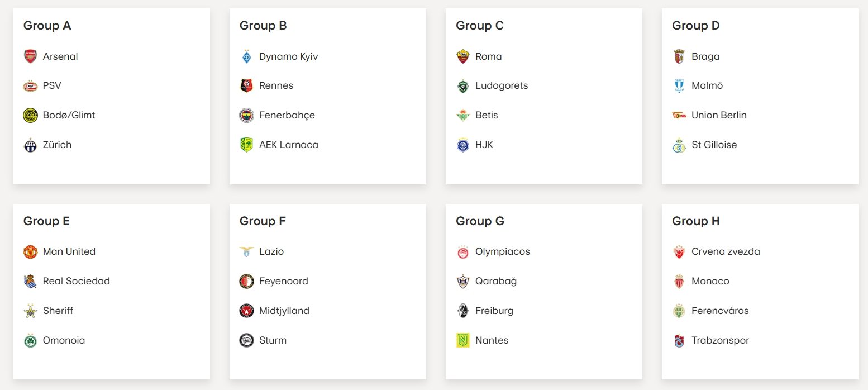Open the PSV team link

(52, 85)
